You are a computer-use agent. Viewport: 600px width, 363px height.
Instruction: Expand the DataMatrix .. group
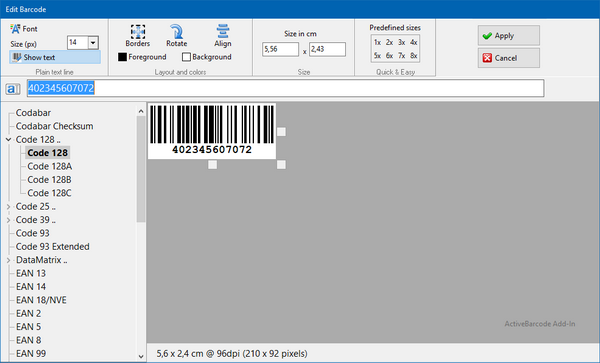coord(8,260)
